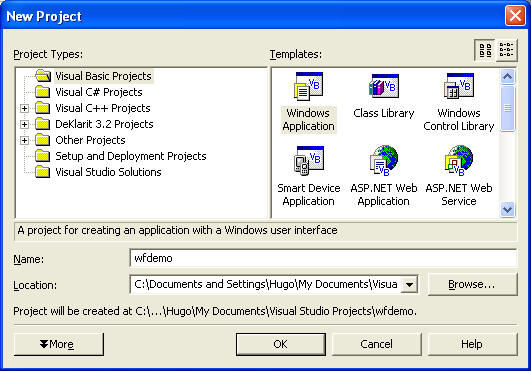Click the Visual Studio Solutions folder icon
The width and height of the screenshot is (531, 371).
tap(43, 172)
